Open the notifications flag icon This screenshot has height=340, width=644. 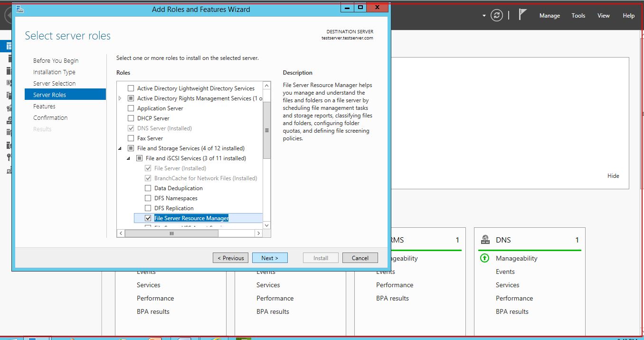click(522, 15)
